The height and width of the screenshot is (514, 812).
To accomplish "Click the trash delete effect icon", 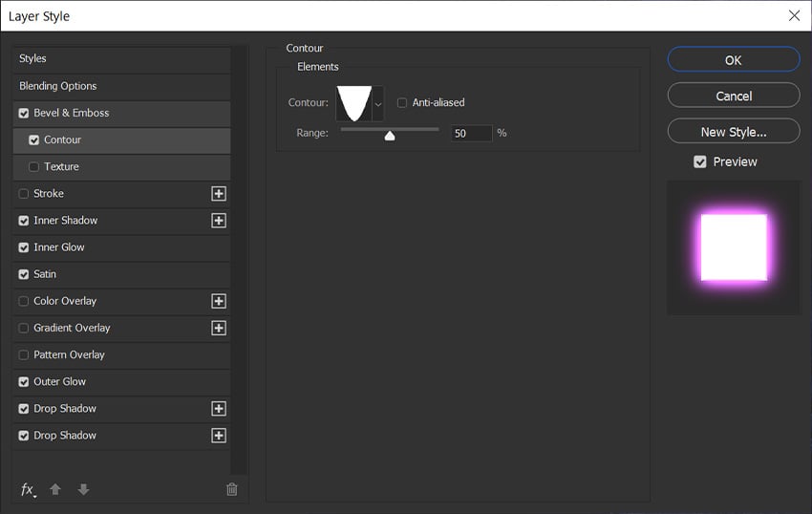I will coord(231,489).
